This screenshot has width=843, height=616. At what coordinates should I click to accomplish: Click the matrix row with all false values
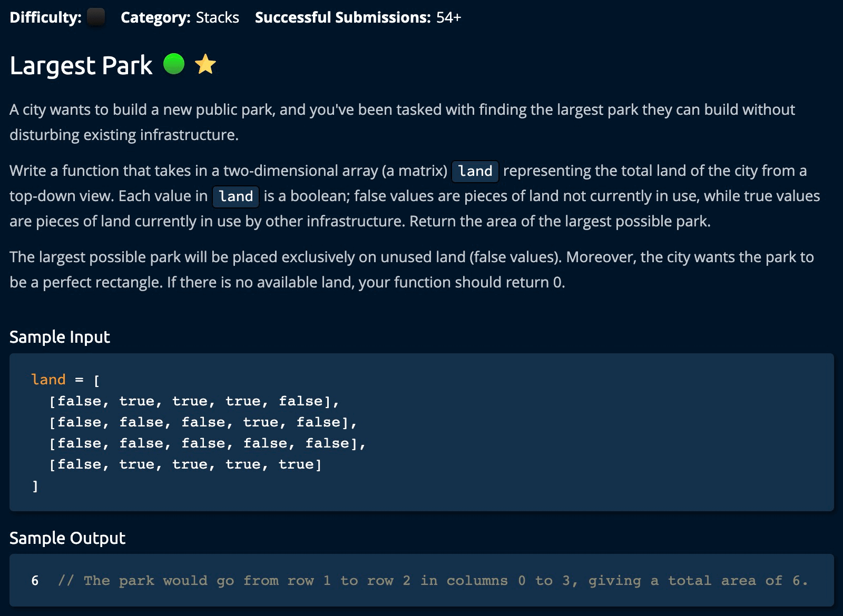tap(207, 443)
